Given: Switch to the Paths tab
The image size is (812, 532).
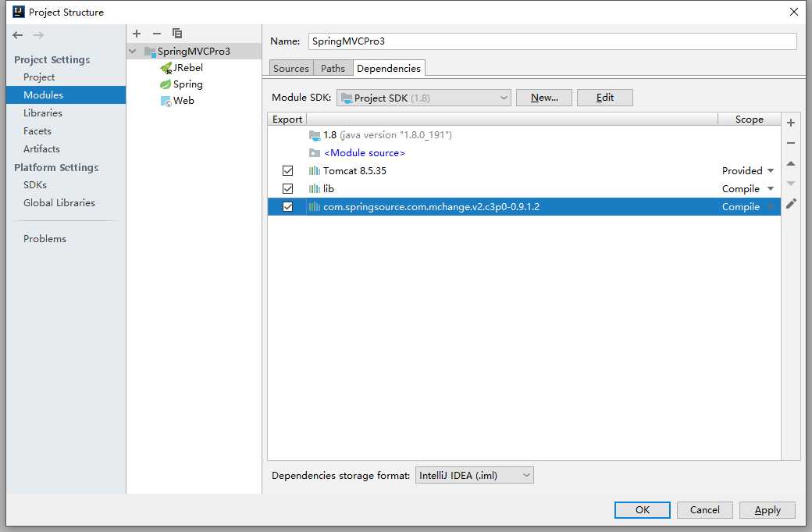Looking at the screenshot, I should (x=333, y=69).
